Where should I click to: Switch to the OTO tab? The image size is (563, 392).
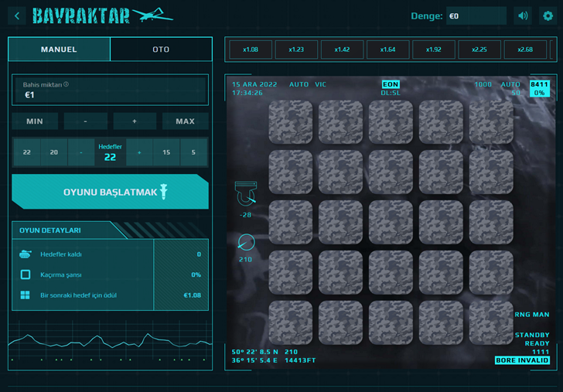pos(161,49)
